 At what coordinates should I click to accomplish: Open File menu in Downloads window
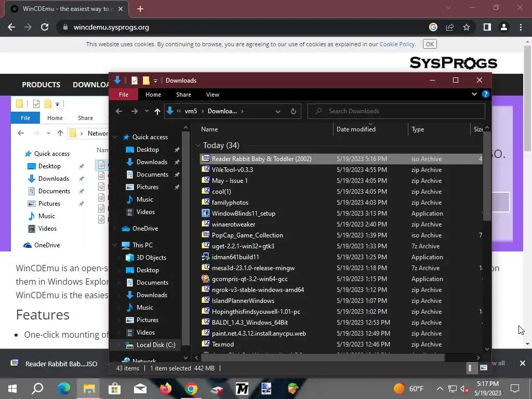coord(124,95)
